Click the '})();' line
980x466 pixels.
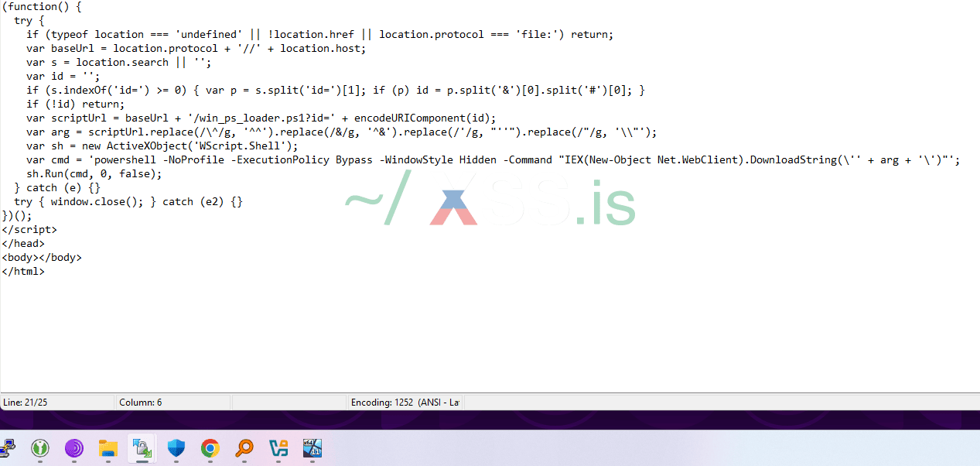pos(17,215)
